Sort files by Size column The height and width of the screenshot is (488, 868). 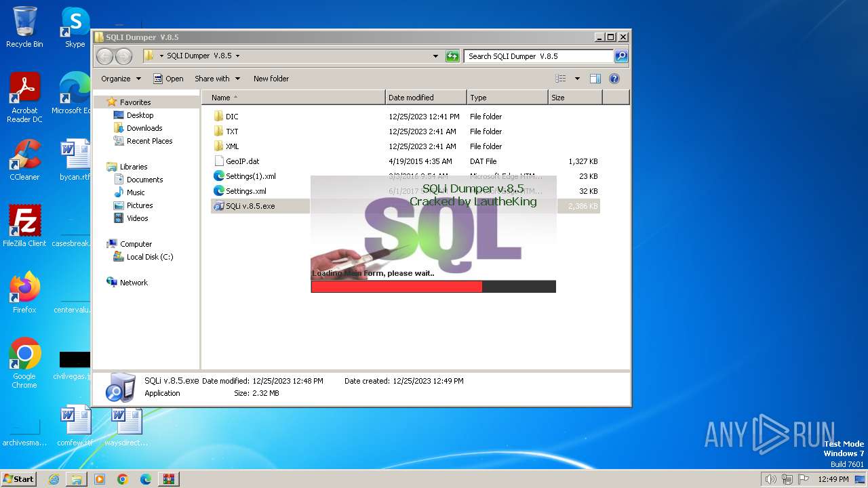[575, 98]
